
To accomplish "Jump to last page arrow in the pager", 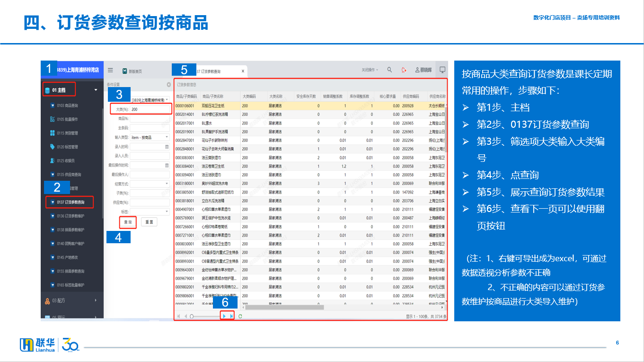I will 231,316.
